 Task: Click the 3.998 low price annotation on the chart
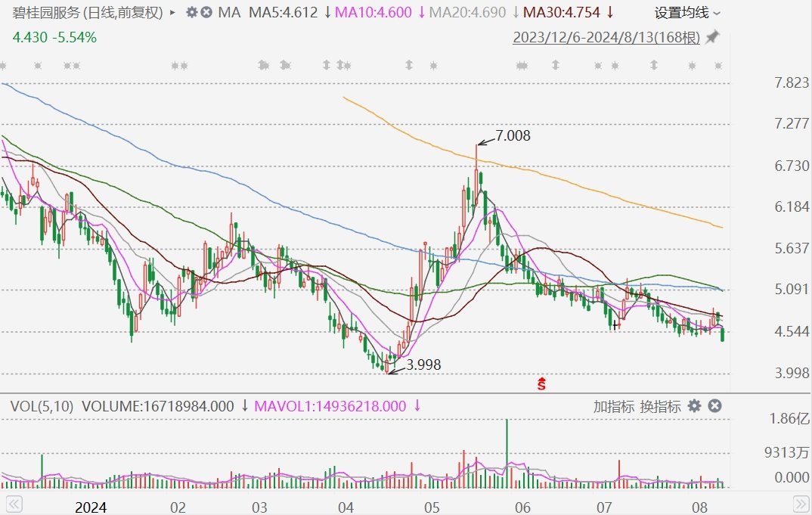(423, 365)
